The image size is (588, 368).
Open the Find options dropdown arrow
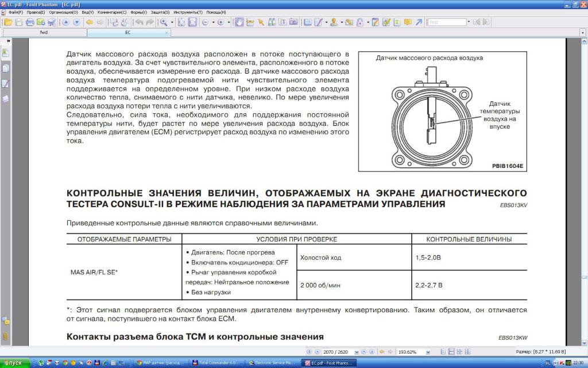469,22
